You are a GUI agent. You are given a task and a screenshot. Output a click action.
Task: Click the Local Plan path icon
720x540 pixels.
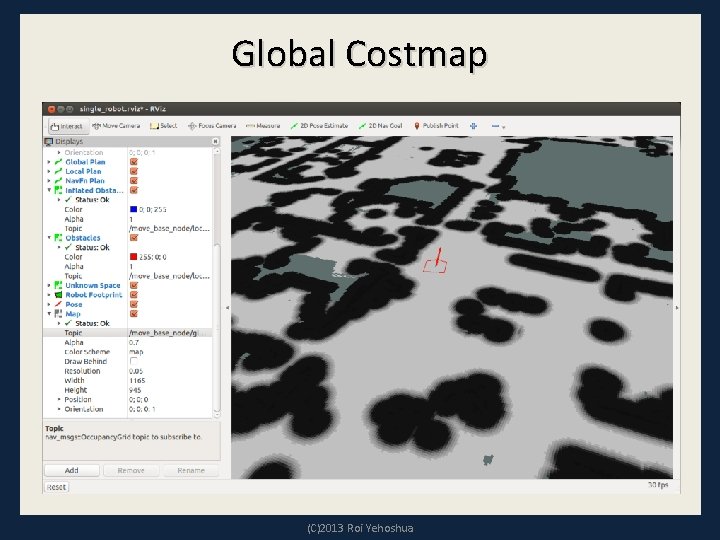point(58,171)
